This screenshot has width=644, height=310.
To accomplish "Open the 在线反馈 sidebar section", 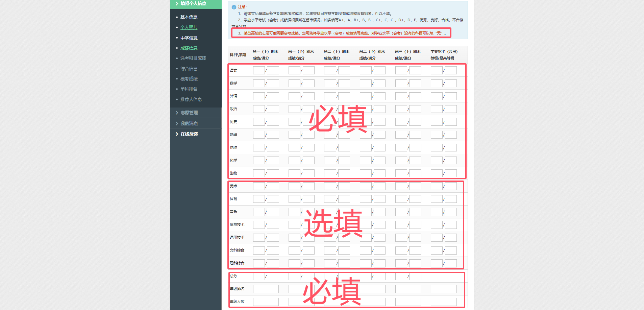I will [189, 134].
